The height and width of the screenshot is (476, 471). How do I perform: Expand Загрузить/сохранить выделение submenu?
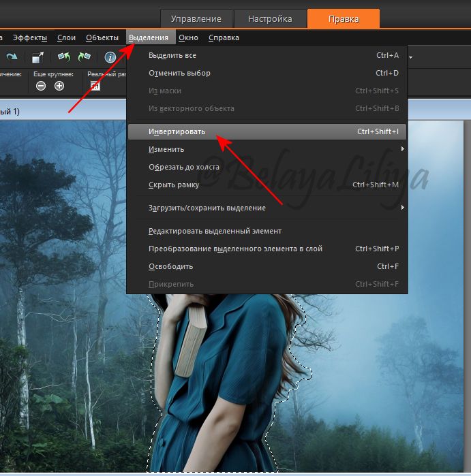pos(267,208)
